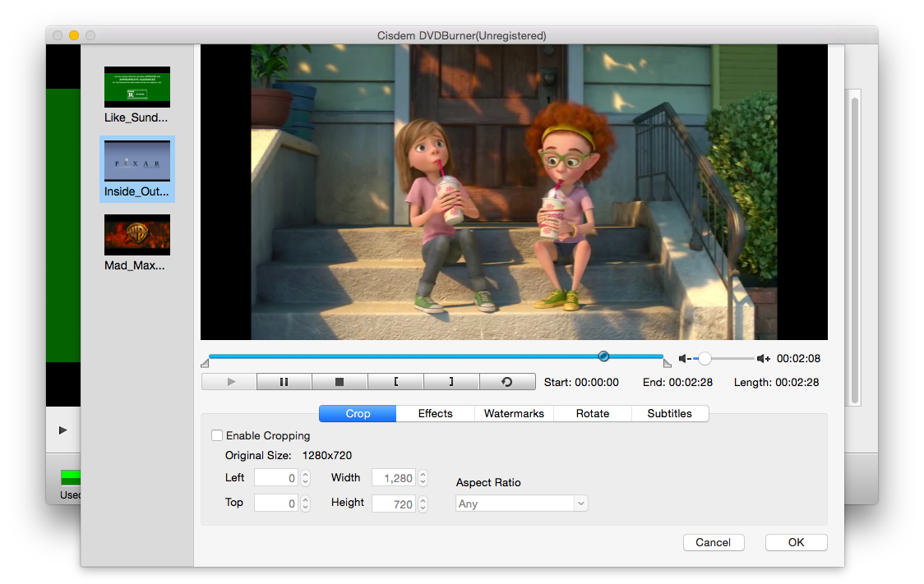Click the volume increase speaker icon
Viewport: 924px width, 584px height.
(764, 358)
